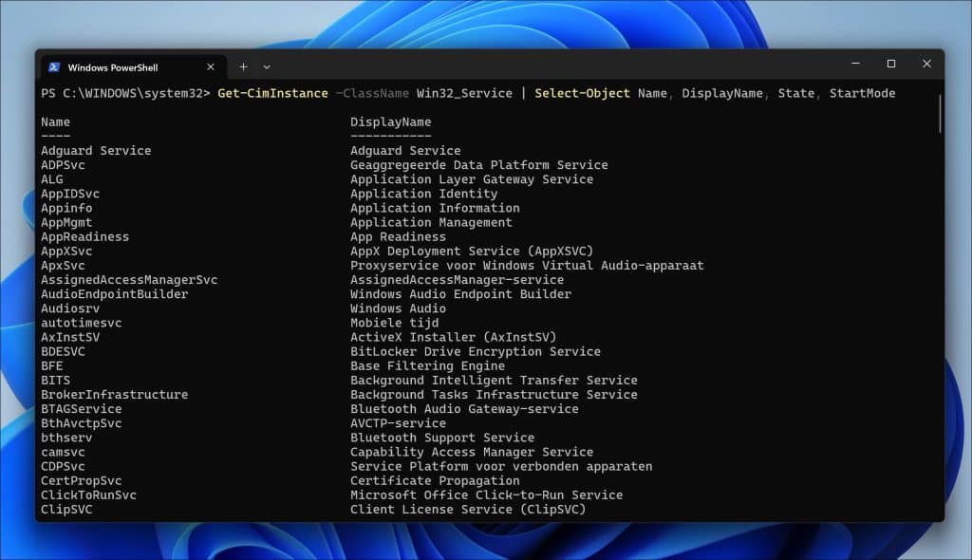
Task: Click the ApxSvc service name
Action: pyautogui.click(x=63, y=266)
